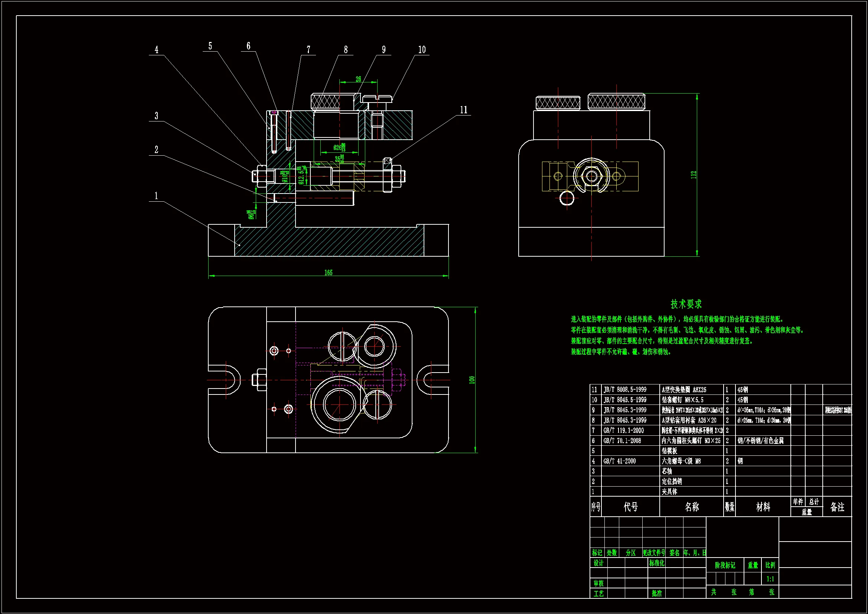Image resolution: width=868 pixels, height=614 pixels.
Task: Select the 阶段标记 title block label
Action: 725,565
